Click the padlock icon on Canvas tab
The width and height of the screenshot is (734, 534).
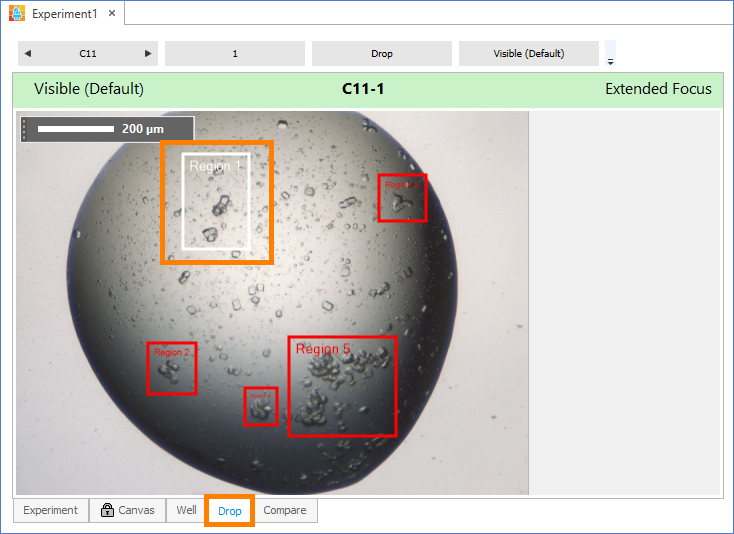click(107, 510)
